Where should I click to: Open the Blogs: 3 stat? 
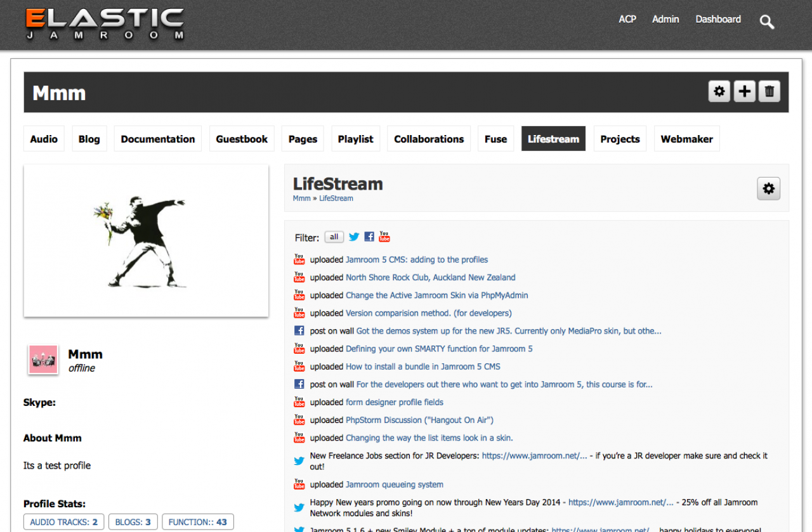[x=133, y=522]
